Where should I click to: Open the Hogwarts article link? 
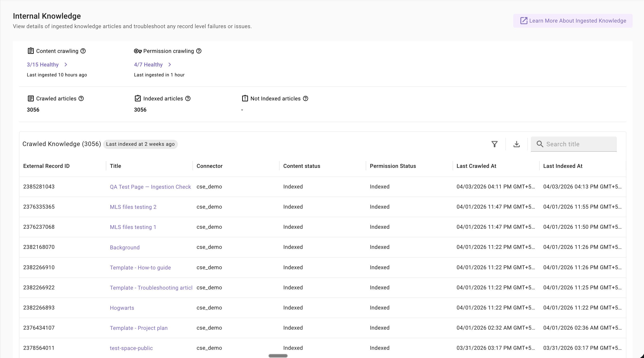[x=122, y=308]
